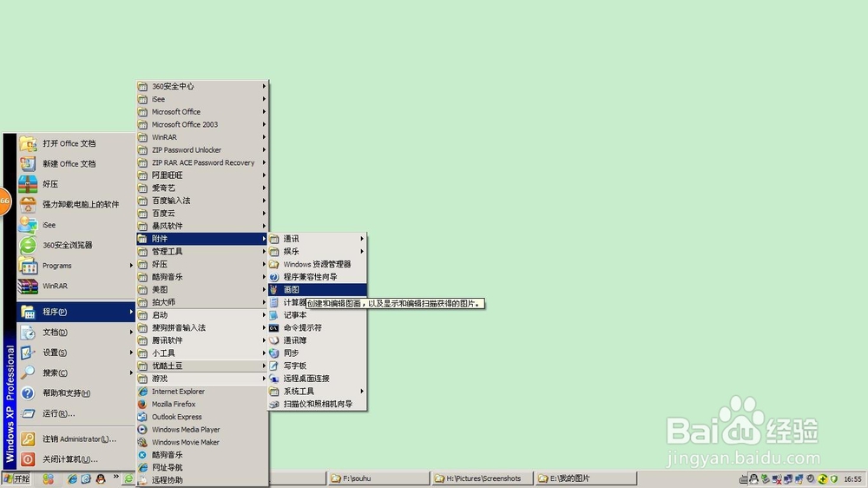The width and height of the screenshot is (868, 488).
Task: Expand the 通讯 submenu in Accessories
Action: tap(317, 239)
